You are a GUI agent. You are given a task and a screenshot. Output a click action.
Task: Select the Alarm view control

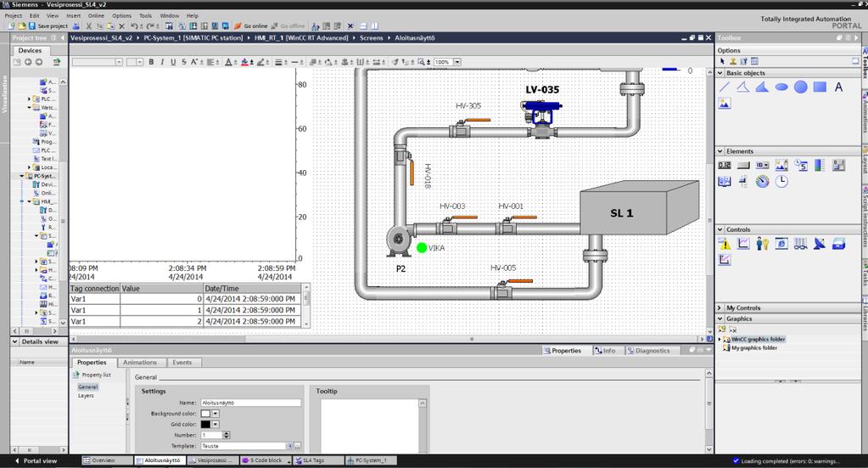724,243
